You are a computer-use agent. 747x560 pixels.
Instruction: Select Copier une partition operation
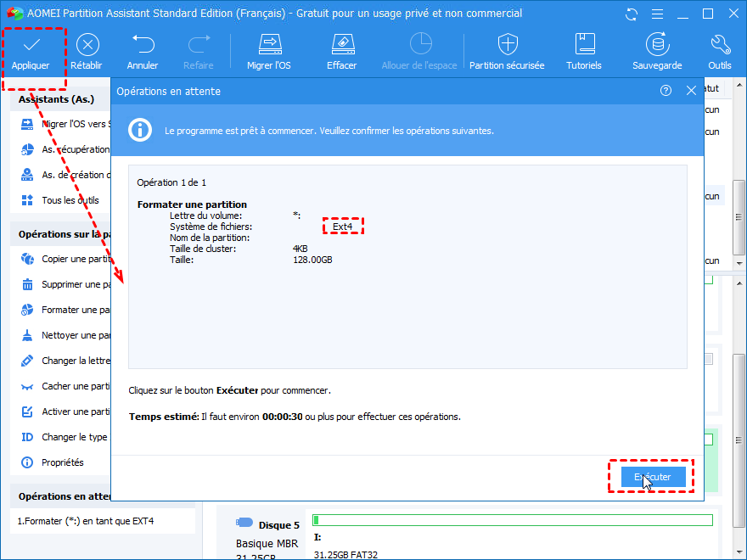(x=65, y=259)
